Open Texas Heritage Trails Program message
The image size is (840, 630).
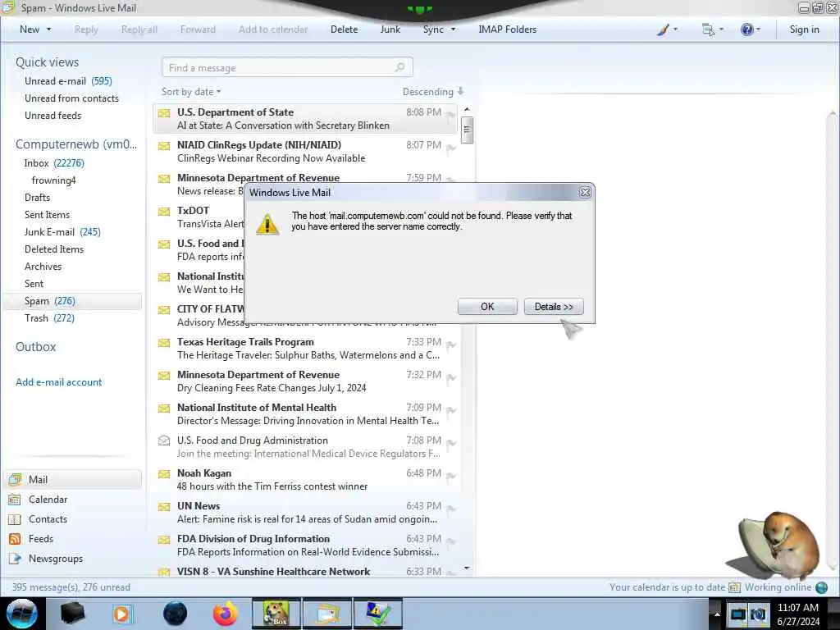coord(305,348)
